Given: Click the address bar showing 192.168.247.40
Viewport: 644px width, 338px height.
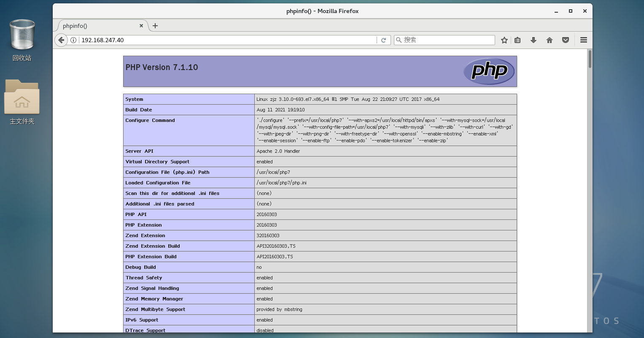Looking at the screenshot, I should [228, 40].
